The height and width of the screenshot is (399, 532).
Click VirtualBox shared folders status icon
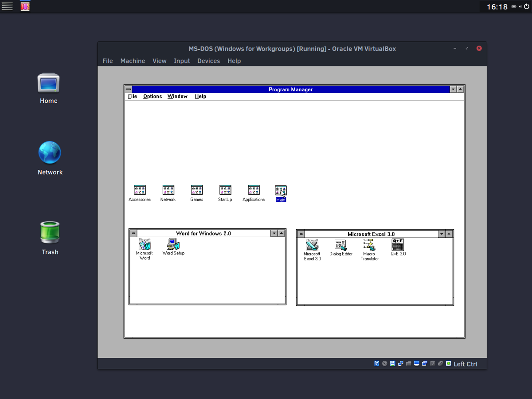coord(408,364)
